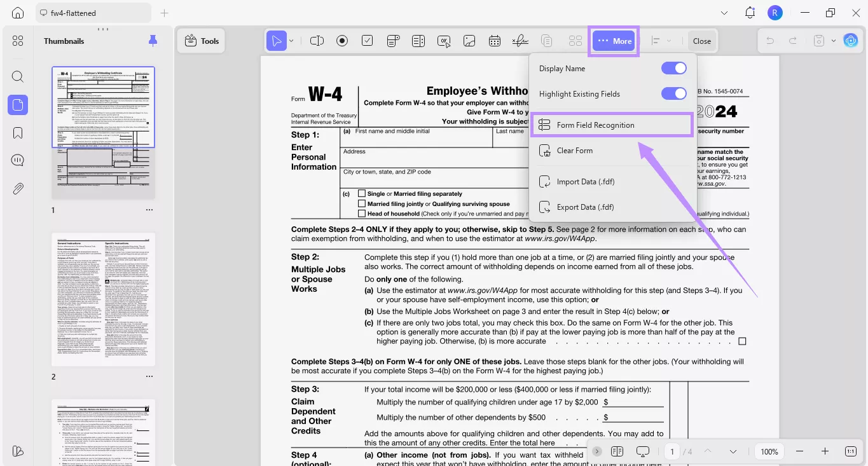Open the attachments panel

[x=18, y=188]
